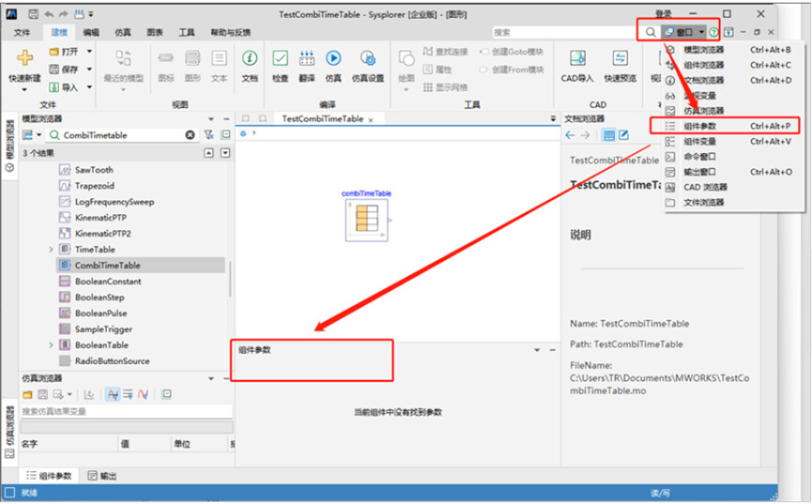Click the 搜索仿真结果变量 search field
This screenshot has height=504, width=812.
click(x=126, y=411)
